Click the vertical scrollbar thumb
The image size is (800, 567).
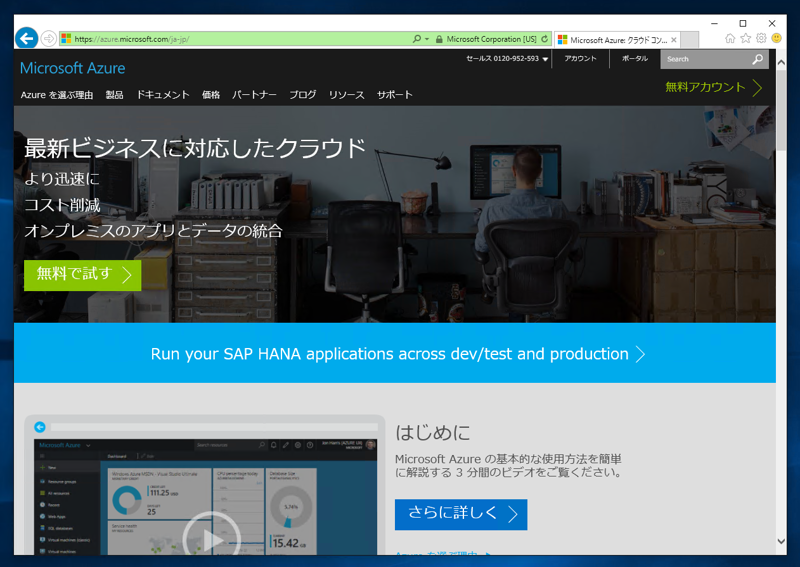tap(781, 110)
